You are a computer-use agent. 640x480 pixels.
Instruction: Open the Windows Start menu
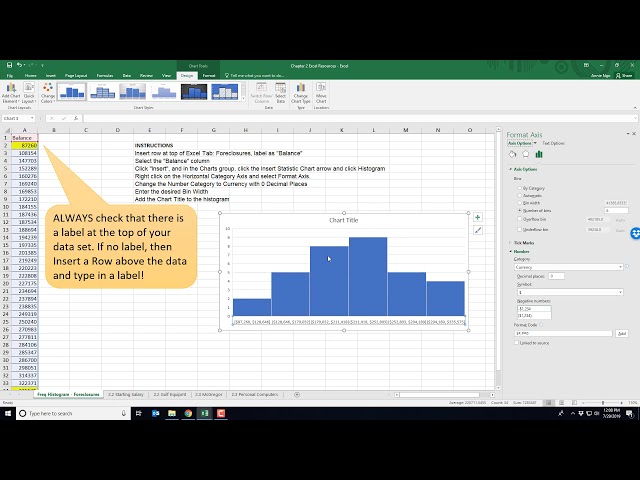[x=8, y=413]
